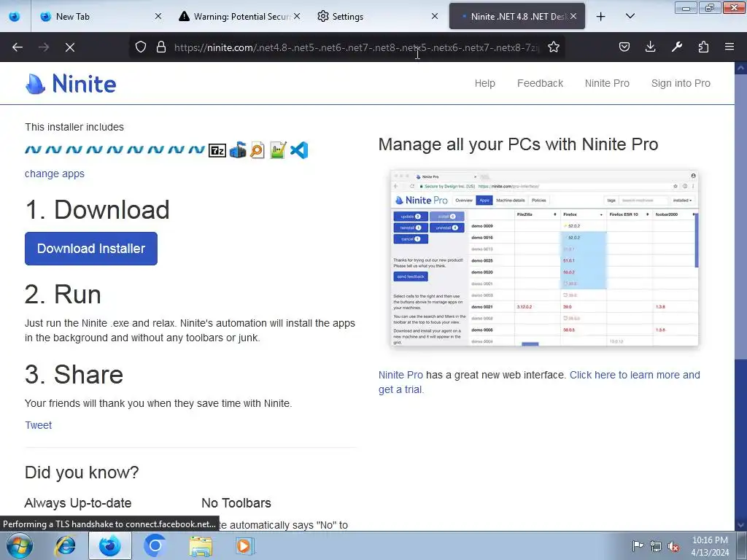The image size is (747, 560).
Task: Open the Windows Start menu
Action: (x=19, y=545)
